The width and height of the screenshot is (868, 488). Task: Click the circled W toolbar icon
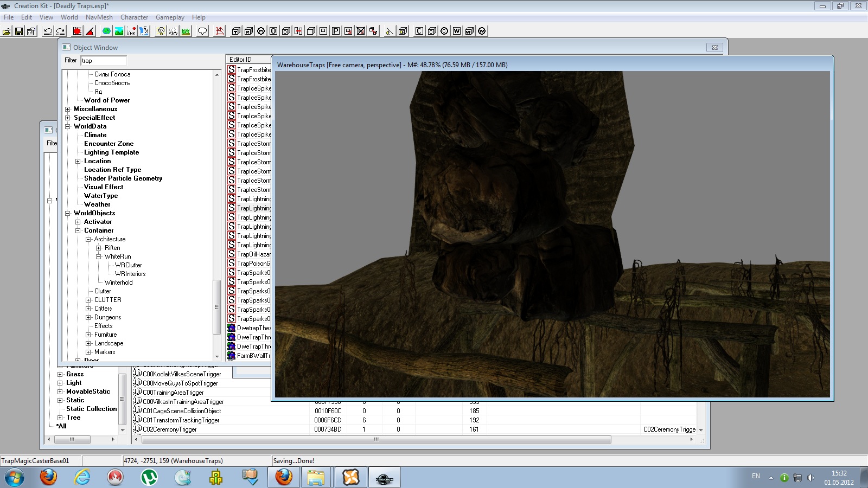[482, 31]
